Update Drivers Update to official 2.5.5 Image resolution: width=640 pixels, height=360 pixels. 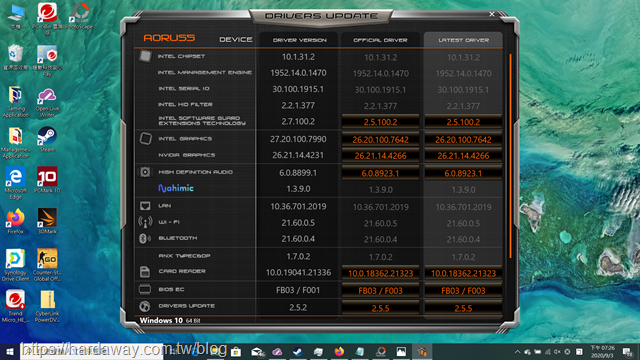[x=380, y=308]
